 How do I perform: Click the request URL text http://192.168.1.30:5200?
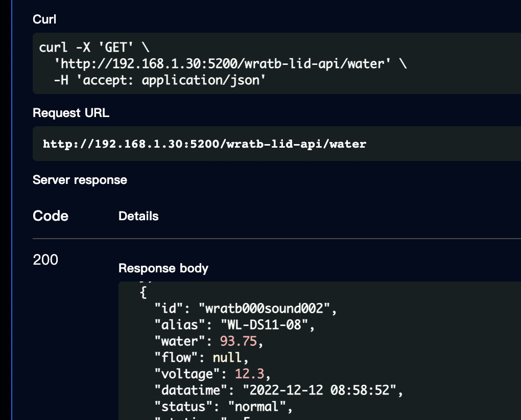click(204, 144)
